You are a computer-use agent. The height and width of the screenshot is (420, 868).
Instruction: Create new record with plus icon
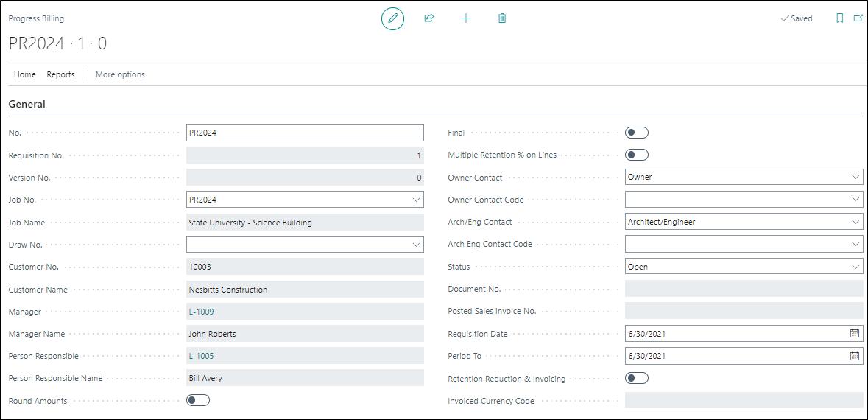coord(466,18)
